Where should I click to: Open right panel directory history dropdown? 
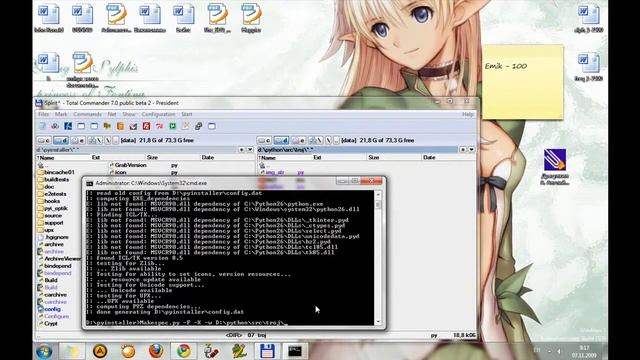tap(471, 150)
